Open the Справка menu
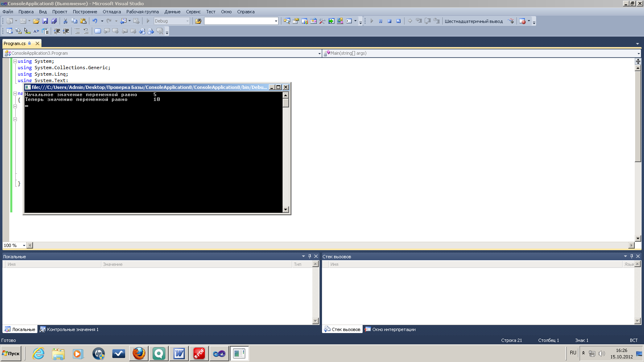Image resolution: width=644 pixels, height=362 pixels. pyautogui.click(x=246, y=12)
